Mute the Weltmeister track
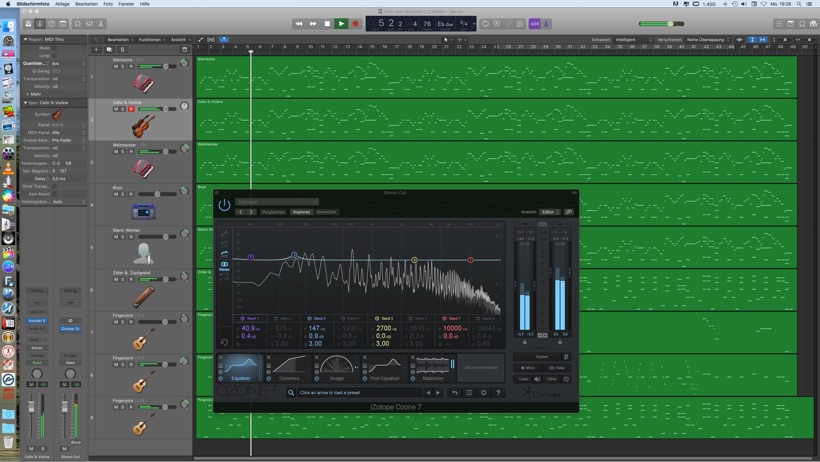820x462 pixels. (116, 152)
